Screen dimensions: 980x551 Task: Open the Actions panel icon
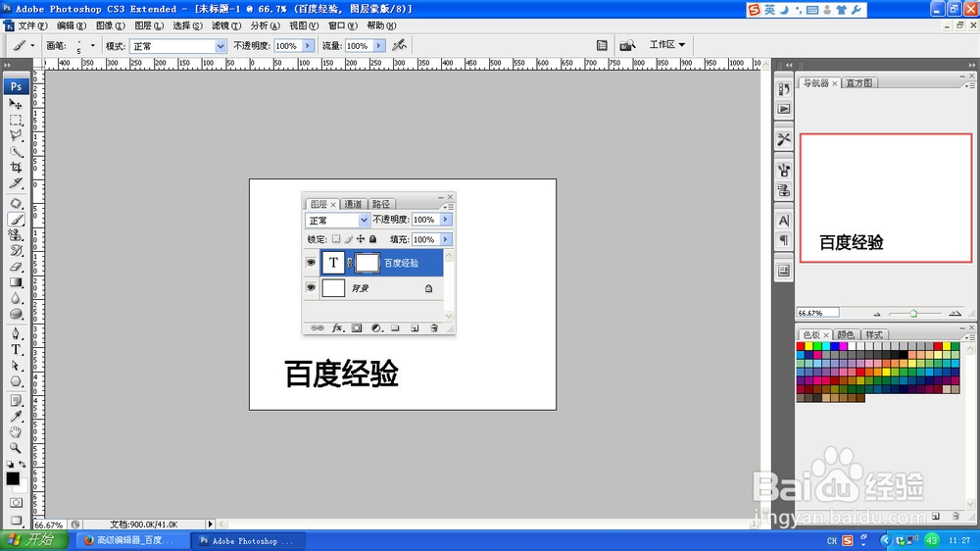pyautogui.click(x=784, y=109)
